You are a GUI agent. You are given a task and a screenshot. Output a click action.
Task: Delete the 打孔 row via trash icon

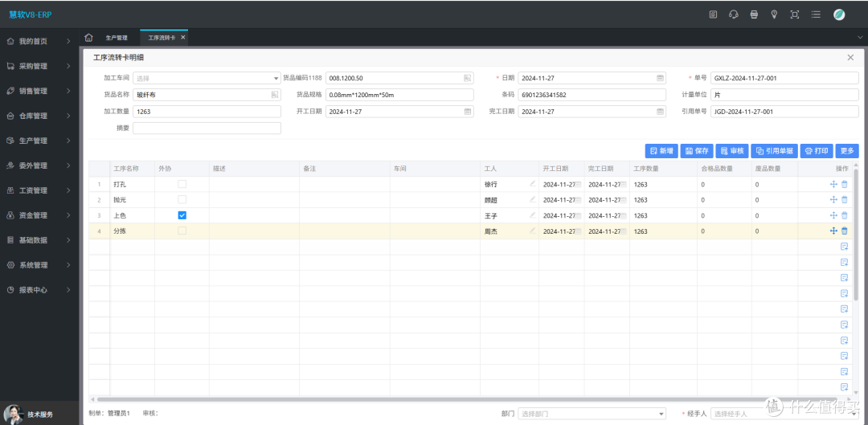[845, 184]
